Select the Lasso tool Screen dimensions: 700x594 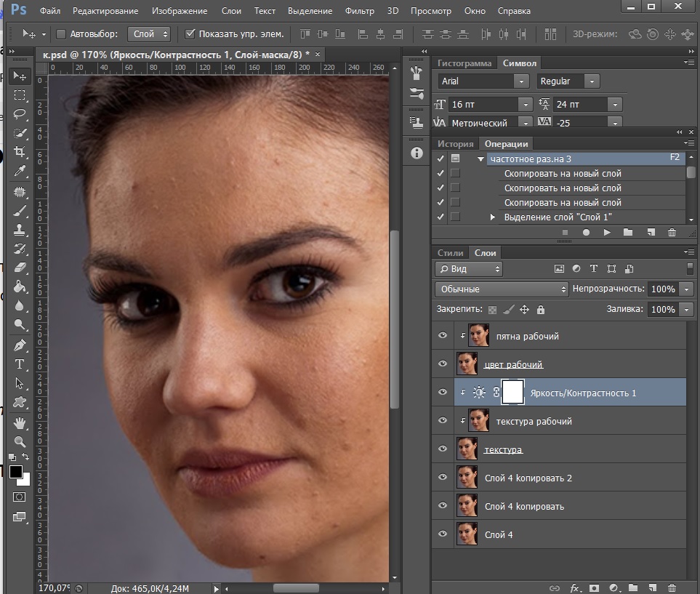coord(19,114)
